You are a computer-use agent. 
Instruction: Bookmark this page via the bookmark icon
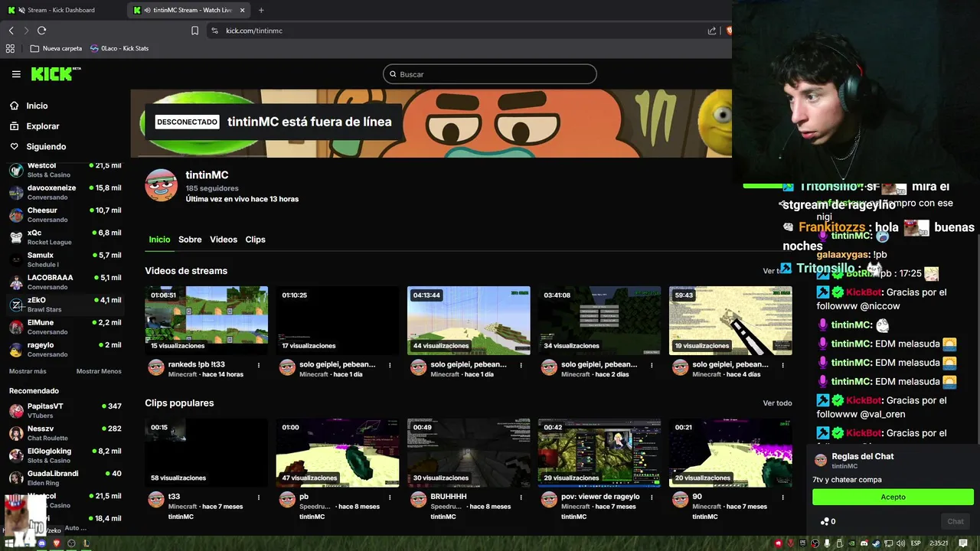[x=194, y=31]
